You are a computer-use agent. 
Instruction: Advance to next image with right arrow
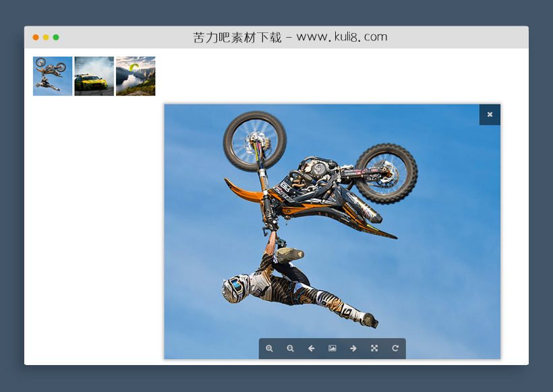click(353, 348)
